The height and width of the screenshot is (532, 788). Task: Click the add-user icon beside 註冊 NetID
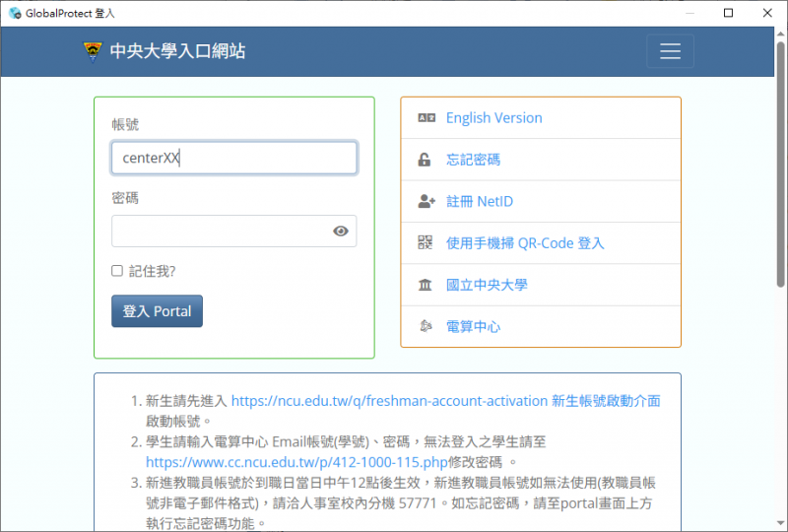click(426, 202)
